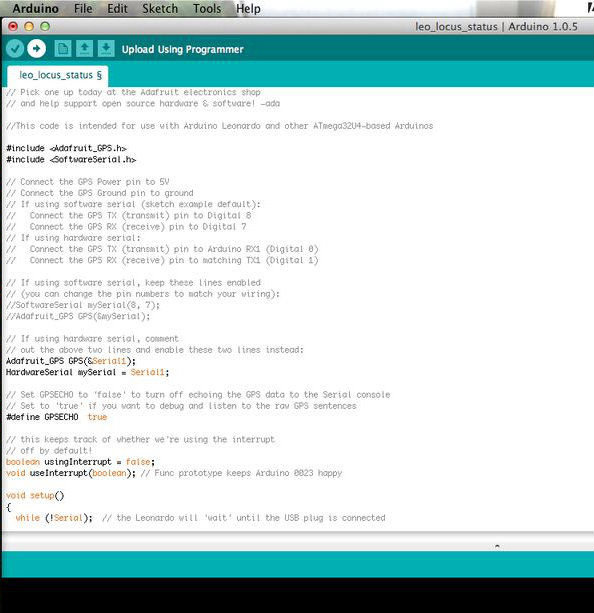Click the 'off by default!' comment

[x=49, y=451]
